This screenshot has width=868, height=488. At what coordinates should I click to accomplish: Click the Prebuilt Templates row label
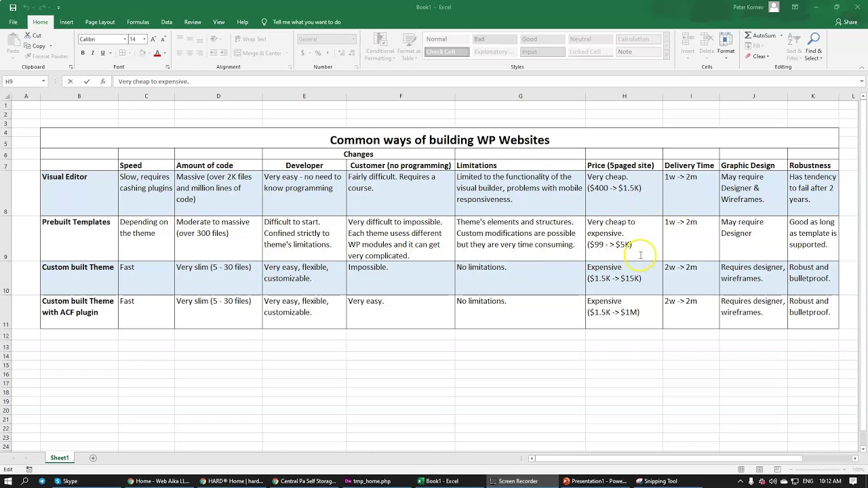point(79,239)
